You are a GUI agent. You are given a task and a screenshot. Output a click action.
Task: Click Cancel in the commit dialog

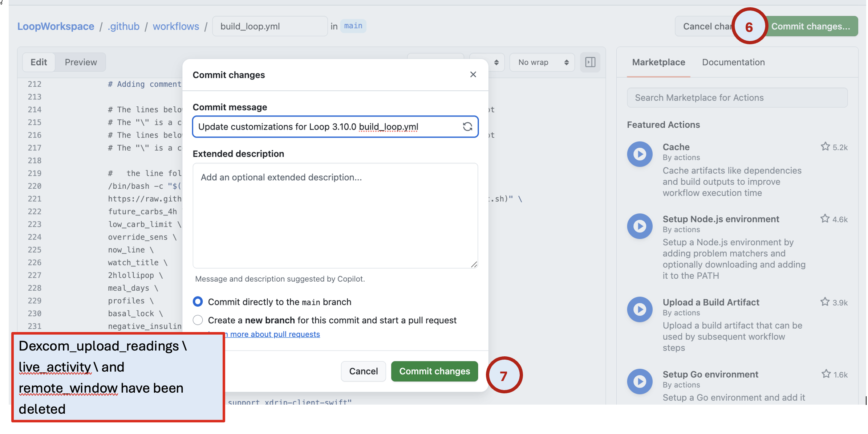tap(363, 371)
